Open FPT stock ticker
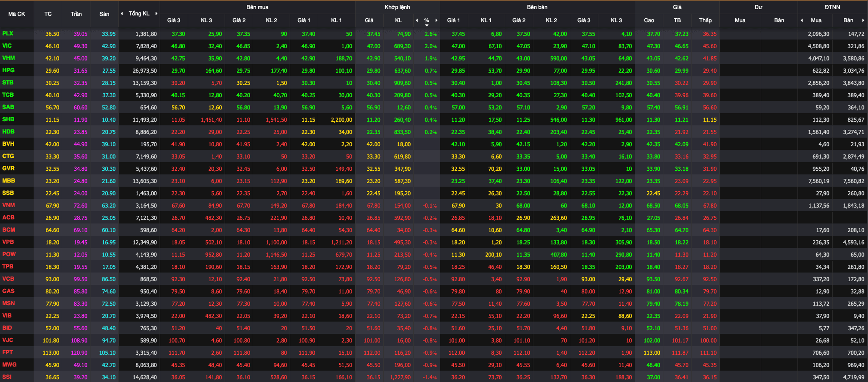 (x=8, y=352)
